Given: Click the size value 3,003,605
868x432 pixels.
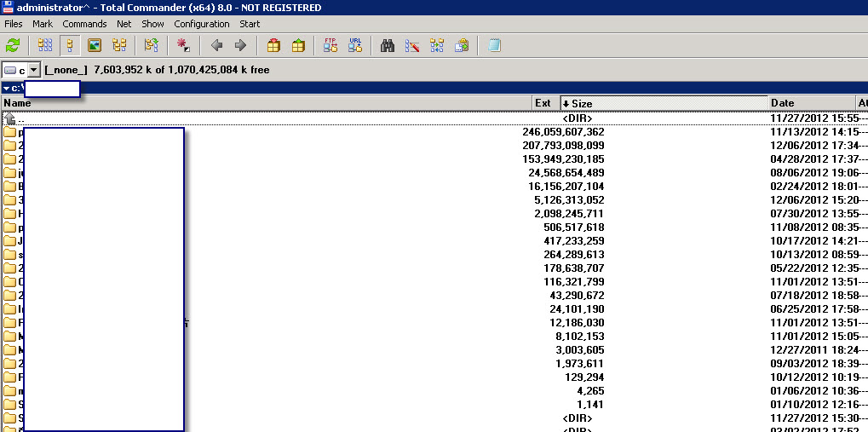Looking at the screenshot, I should coord(579,350).
